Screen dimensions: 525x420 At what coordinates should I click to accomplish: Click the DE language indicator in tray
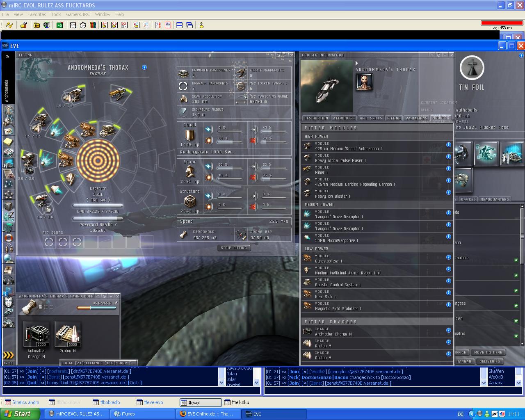[x=461, y=414]
